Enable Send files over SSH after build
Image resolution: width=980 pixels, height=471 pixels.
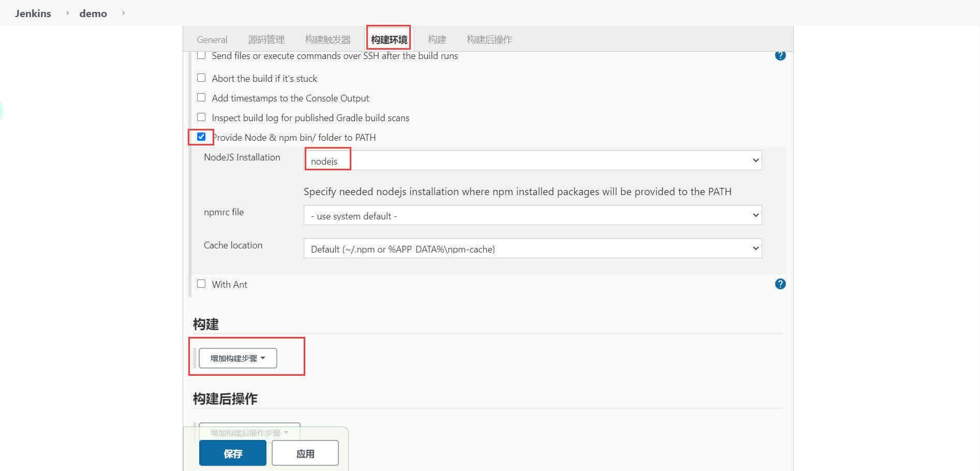click(x=201, y=55)
